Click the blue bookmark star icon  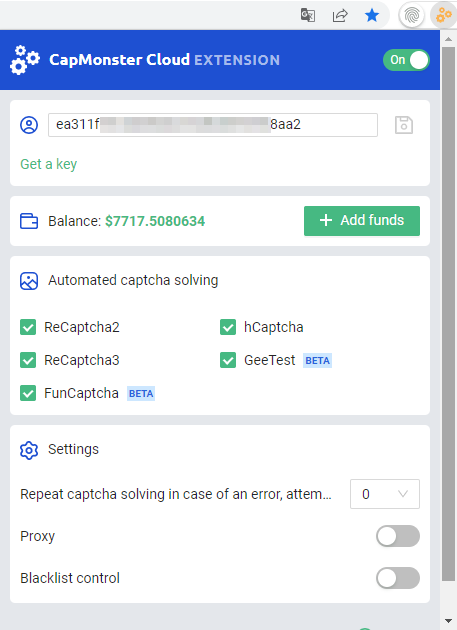click(372, 16)
